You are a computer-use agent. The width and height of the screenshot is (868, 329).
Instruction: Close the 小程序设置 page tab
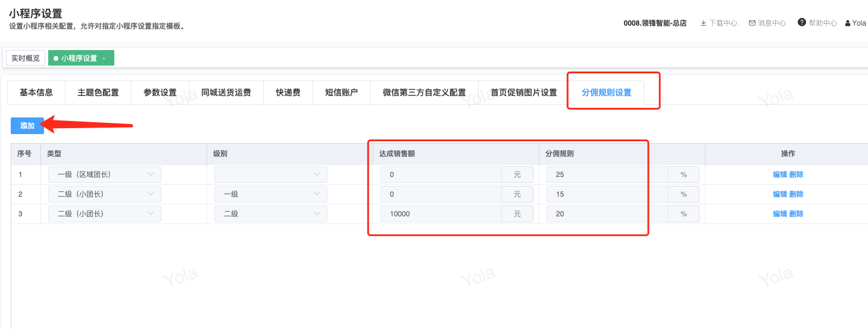click(x=104, y=58)
